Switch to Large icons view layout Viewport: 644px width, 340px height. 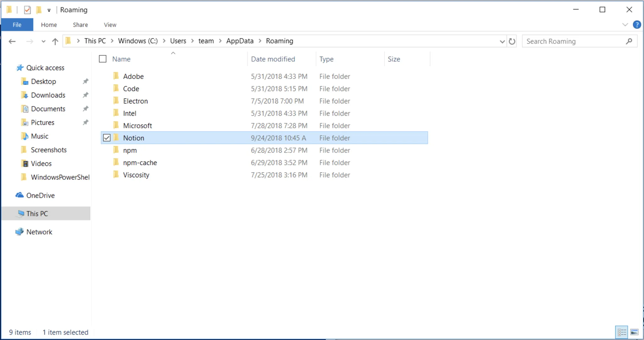coord(634,332)
